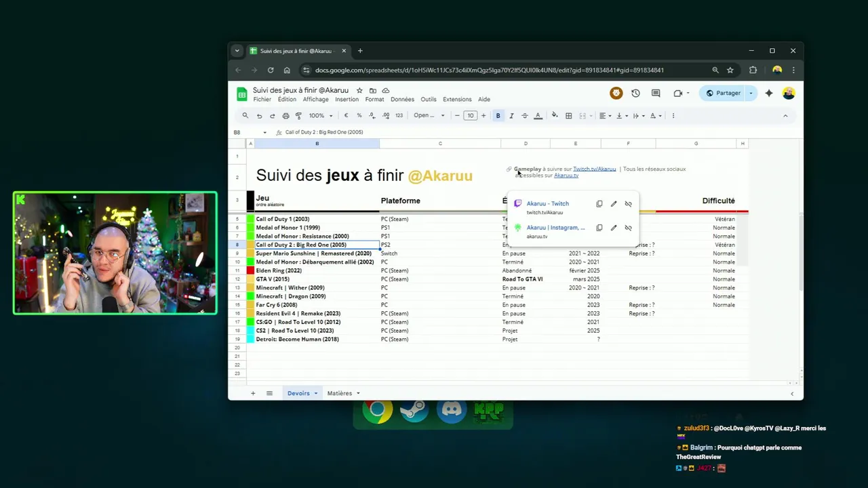
Task: Add a new sheet
Action: click(253, 393)
